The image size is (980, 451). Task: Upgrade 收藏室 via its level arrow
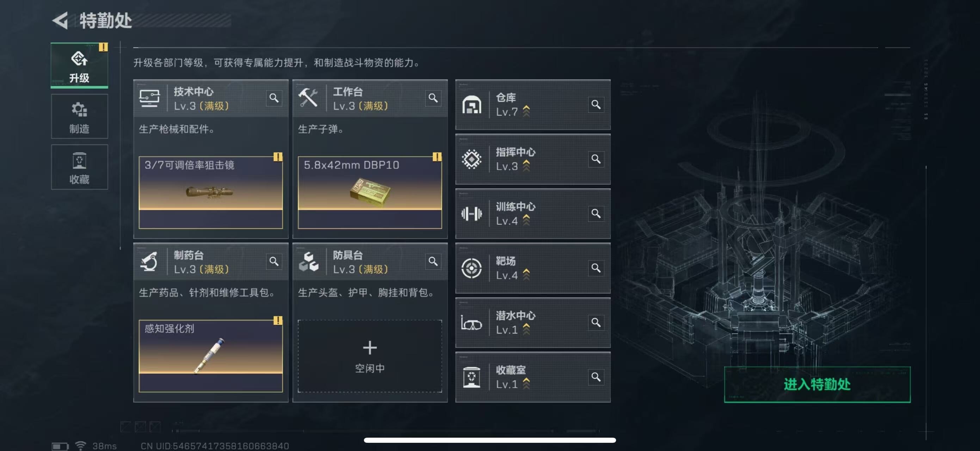(526, 383)
